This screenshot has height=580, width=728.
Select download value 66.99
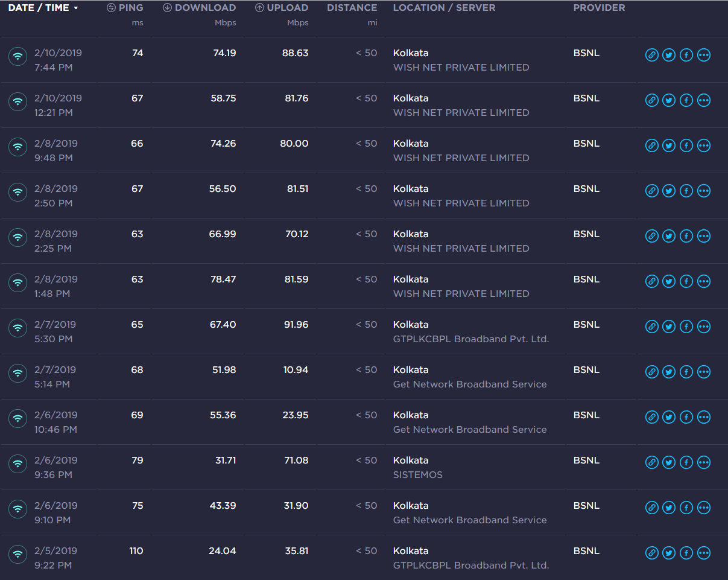223,234
